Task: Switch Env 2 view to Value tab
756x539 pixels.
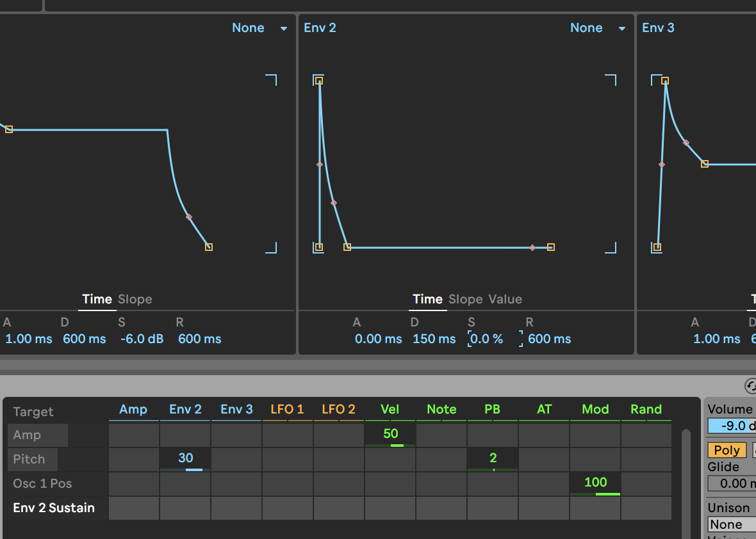Action: pyautogui.click(x=505, y=299)
